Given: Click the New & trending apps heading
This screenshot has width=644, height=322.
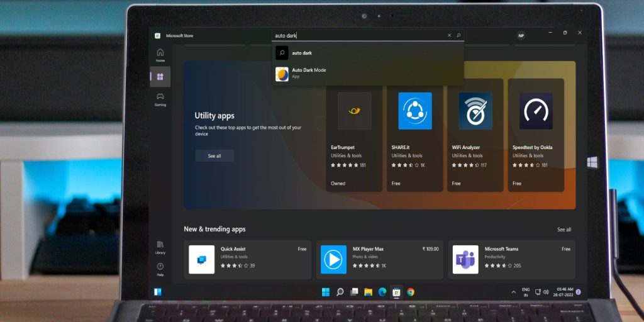Looking at the screenshot, I should coord(215,229).
